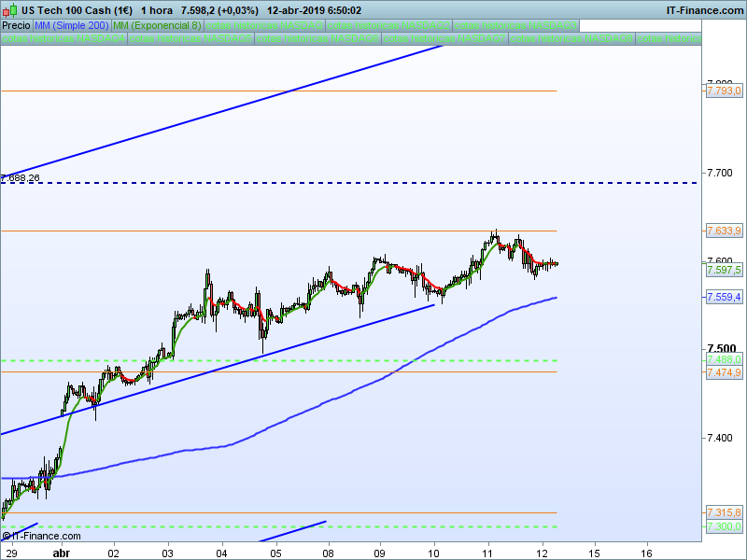The image size is (747, 560).
Task: Click the 7.488,0 green price label
Action: coord(724,359)
